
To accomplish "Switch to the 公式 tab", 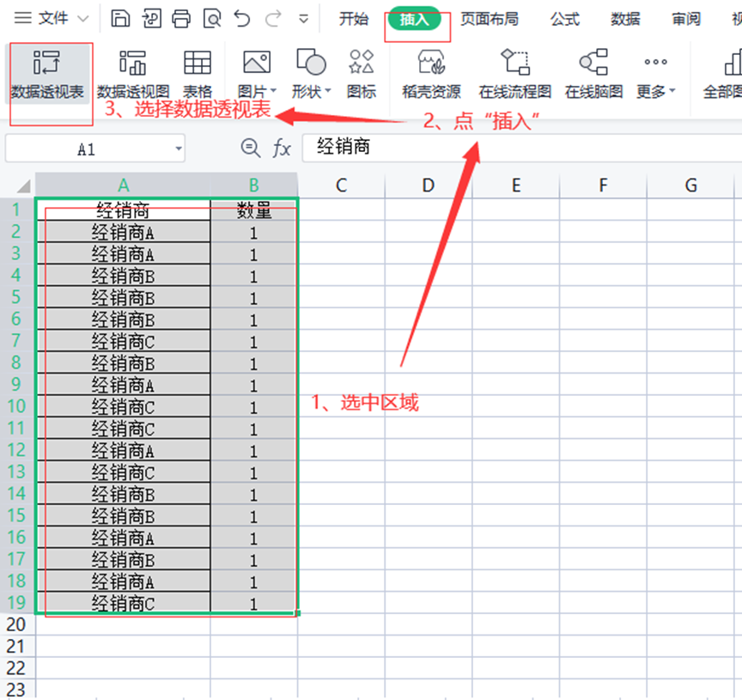I will [x=564, y=19].
